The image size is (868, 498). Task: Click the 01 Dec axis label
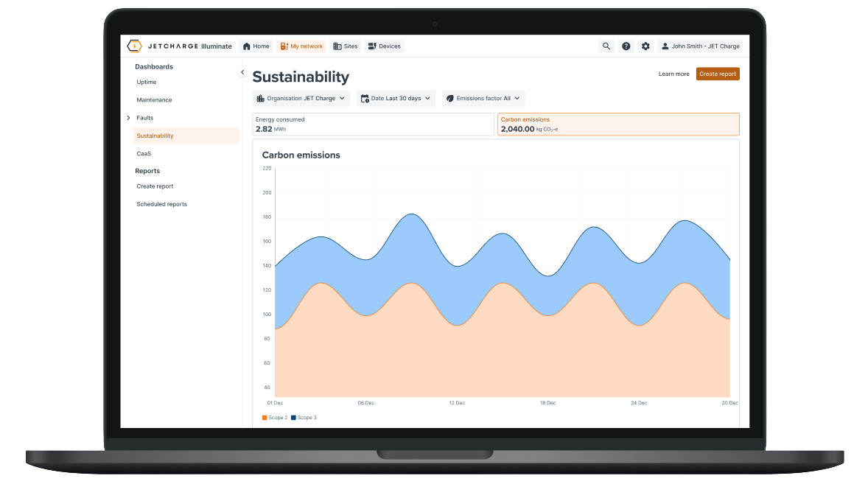click(x=275, y=403)
